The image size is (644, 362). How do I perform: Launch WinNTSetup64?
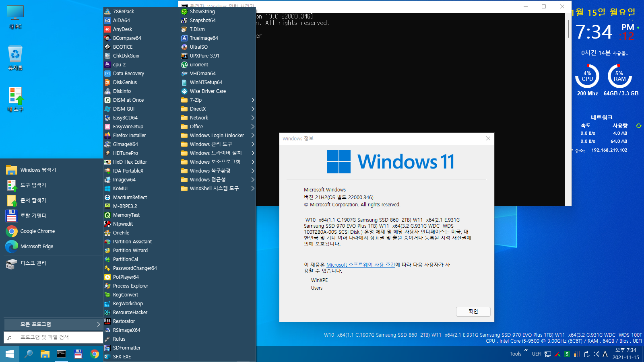coord(206,82)
